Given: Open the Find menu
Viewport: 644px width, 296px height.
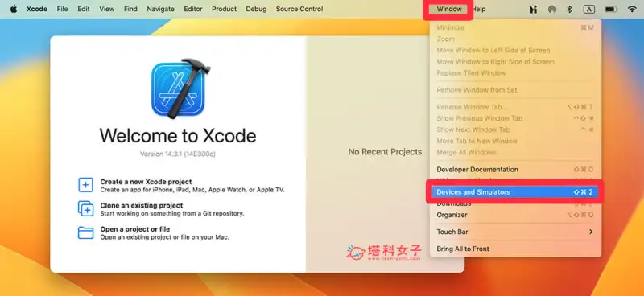Looking at the screenshot, I should pos(130,9).
